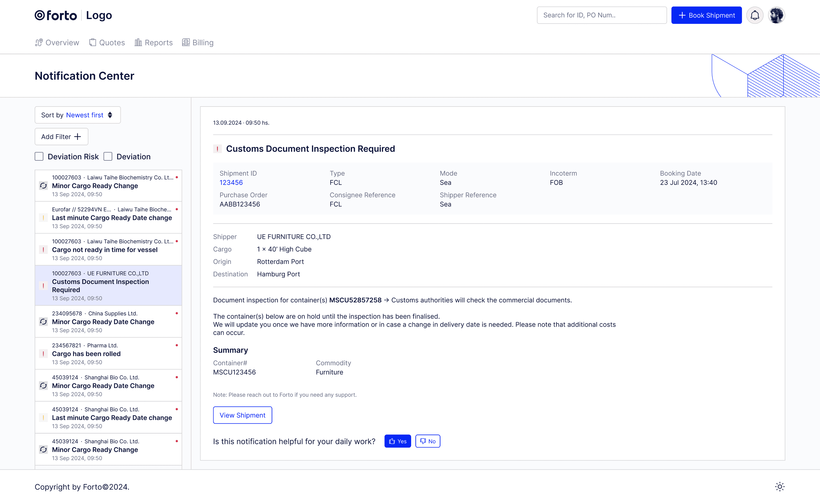
Task: Check the Deviation filter checkbox
Action: pos(108,157)
